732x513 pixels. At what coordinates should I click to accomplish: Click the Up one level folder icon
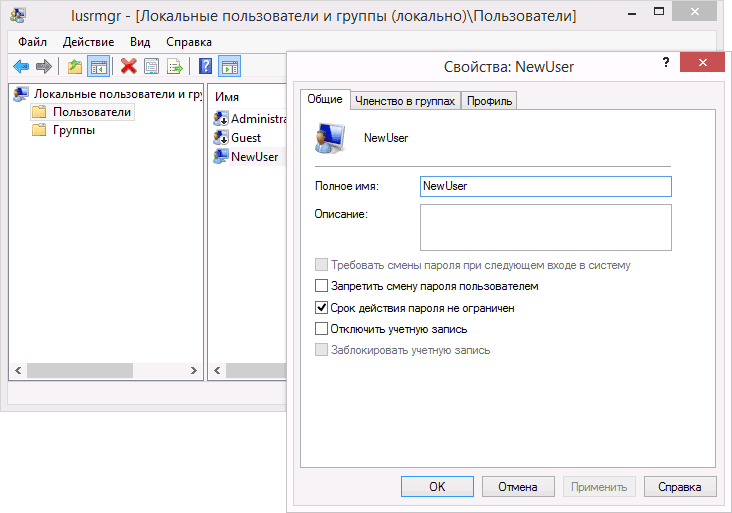coord(75,66)
